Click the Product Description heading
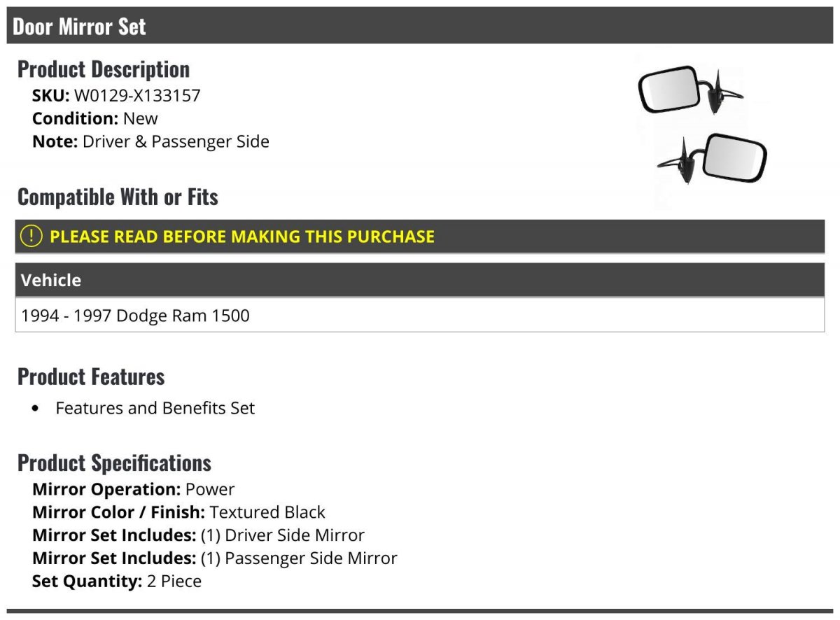Viewport: 840px width, 620px height. pyautogui.click(x=104, y=69)
